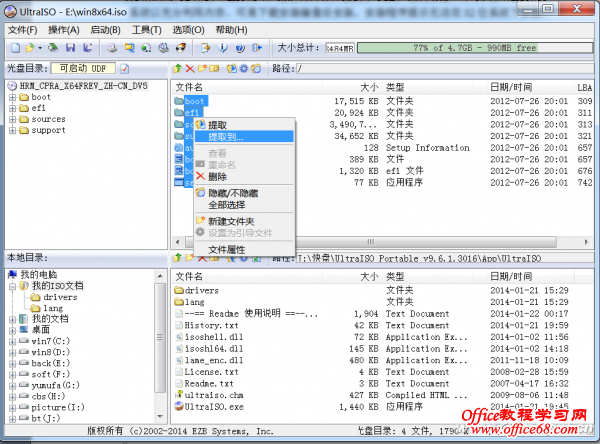Viewport: 600px width, 444px height.
Task: Select 我的电脑 in the local tree
Action: tap(39, 274)
